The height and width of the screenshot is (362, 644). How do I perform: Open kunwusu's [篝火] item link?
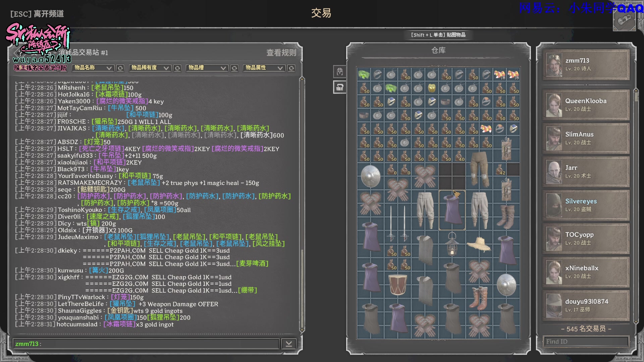click(x=99, y=270)
